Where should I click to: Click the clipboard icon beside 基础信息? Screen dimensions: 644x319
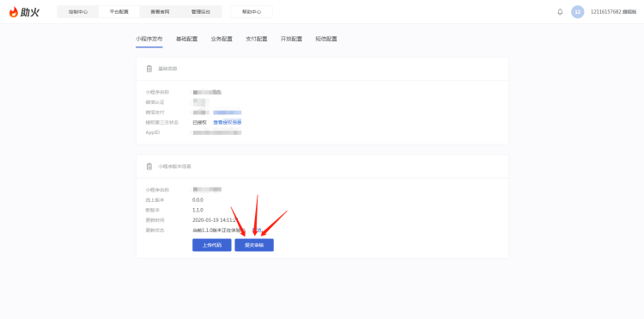click(149, 69)
